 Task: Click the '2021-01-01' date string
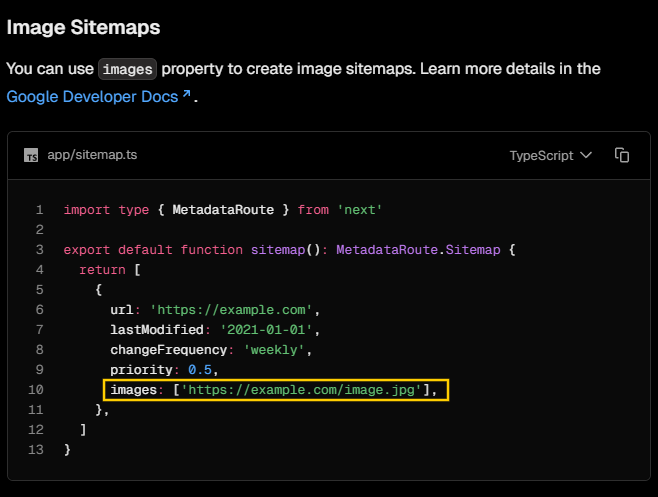[x=266, y=330]
